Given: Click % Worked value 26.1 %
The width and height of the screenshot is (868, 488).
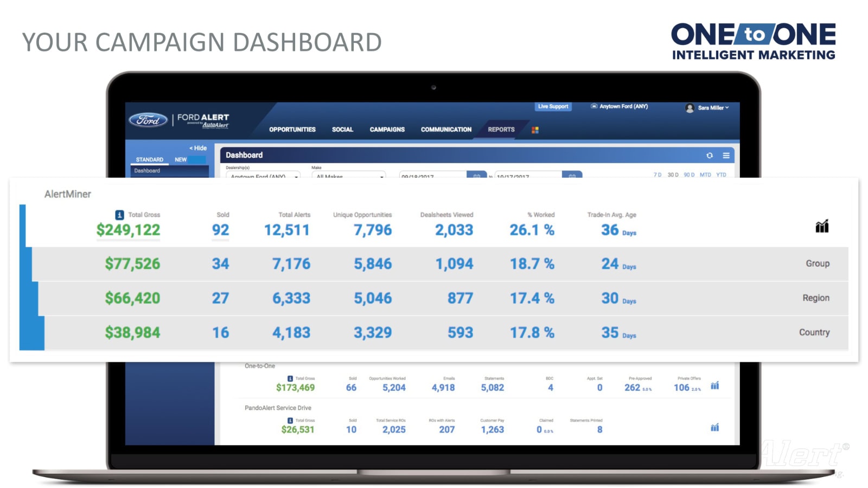Looking at the screenshot, I should coord(532,230).
